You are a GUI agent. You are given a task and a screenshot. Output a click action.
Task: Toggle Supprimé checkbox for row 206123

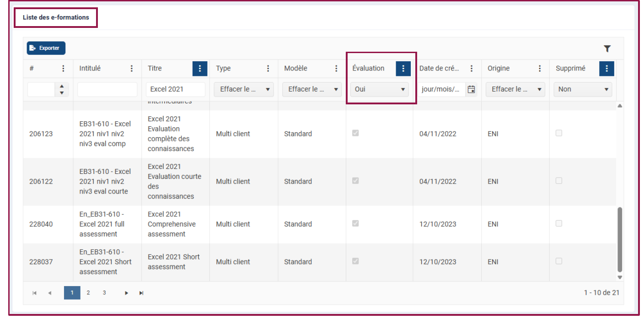(x=558, y=133)
